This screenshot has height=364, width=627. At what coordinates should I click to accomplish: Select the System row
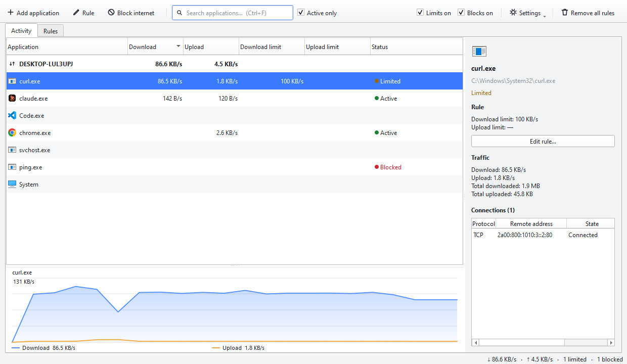click(235, 185)
